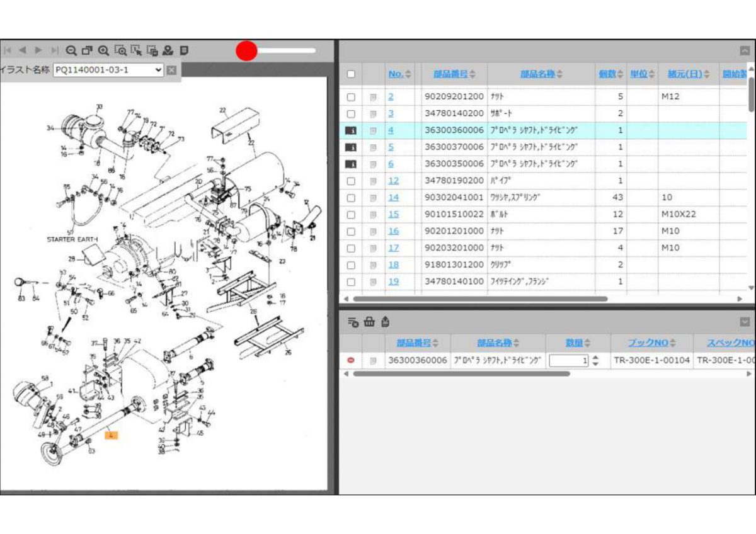The height and width of the screenshot is (534, 756).
Task: Open the note icon for part 36300360006 in parts list
Action: point(374,130)
